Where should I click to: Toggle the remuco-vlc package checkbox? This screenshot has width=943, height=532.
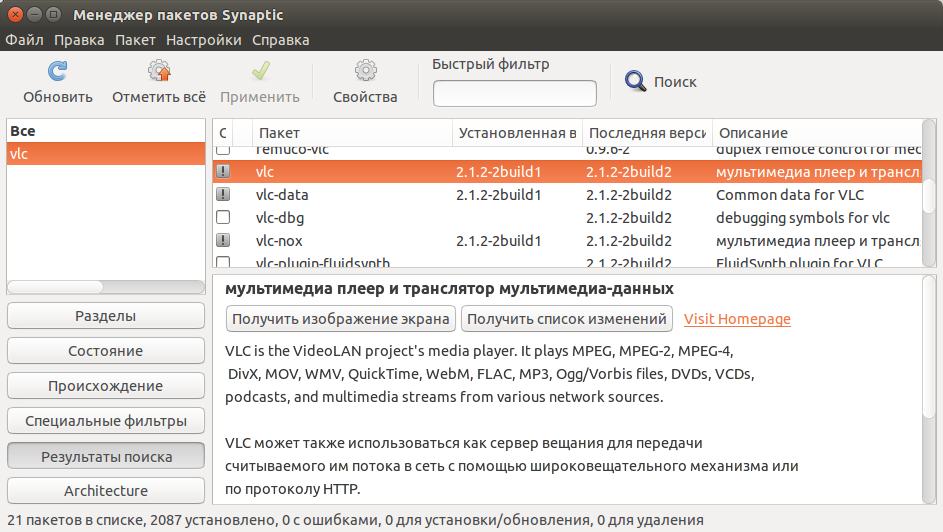click(223, 150)
